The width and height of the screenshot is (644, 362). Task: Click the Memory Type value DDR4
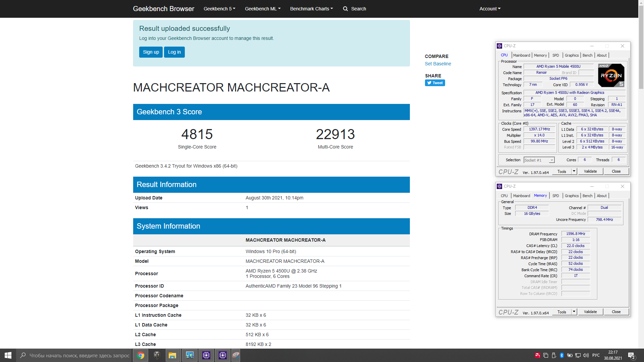coord(532,208)
